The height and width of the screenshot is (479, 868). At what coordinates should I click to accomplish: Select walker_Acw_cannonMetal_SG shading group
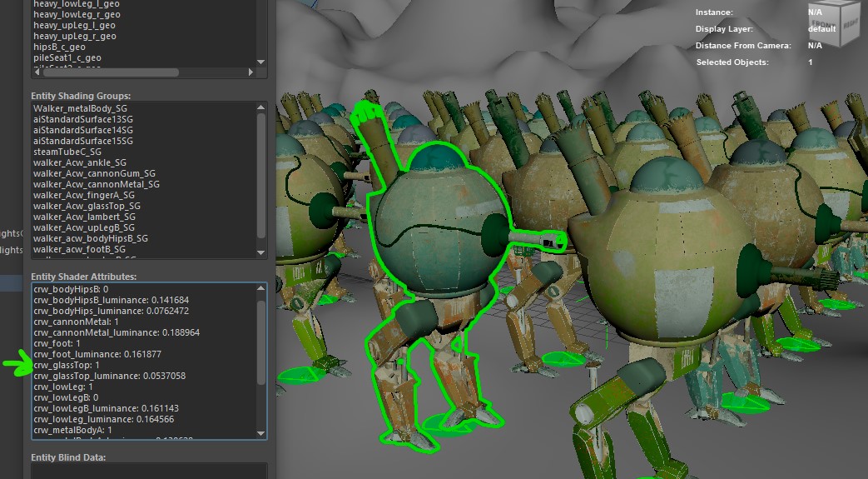pos(97,184)
